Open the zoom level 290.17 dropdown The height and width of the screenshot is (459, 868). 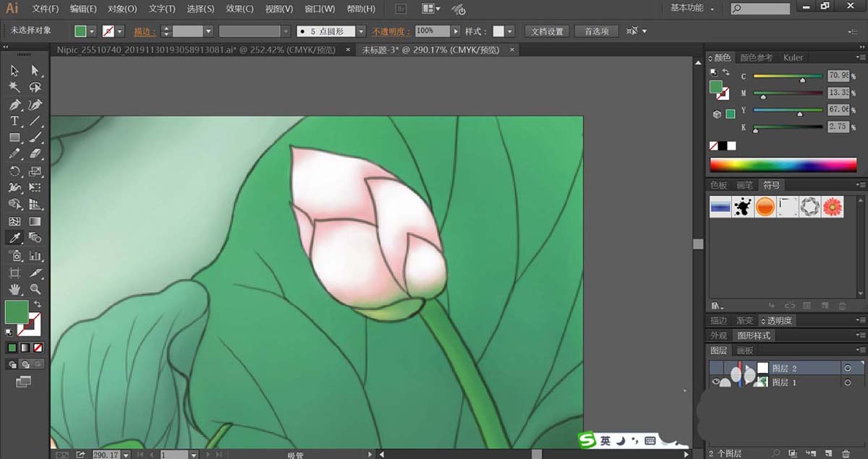pyautogui.click(x=126, y=455)
